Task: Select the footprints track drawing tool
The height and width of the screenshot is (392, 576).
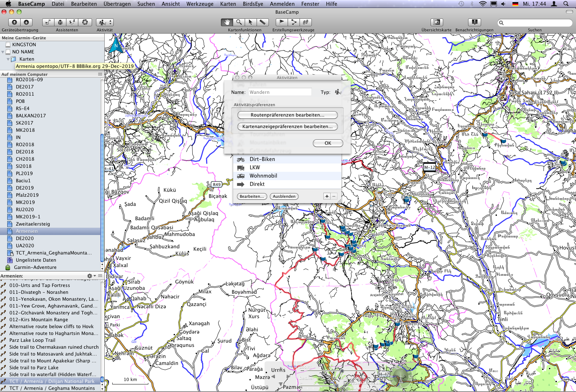Action: (x=306, y=22)
